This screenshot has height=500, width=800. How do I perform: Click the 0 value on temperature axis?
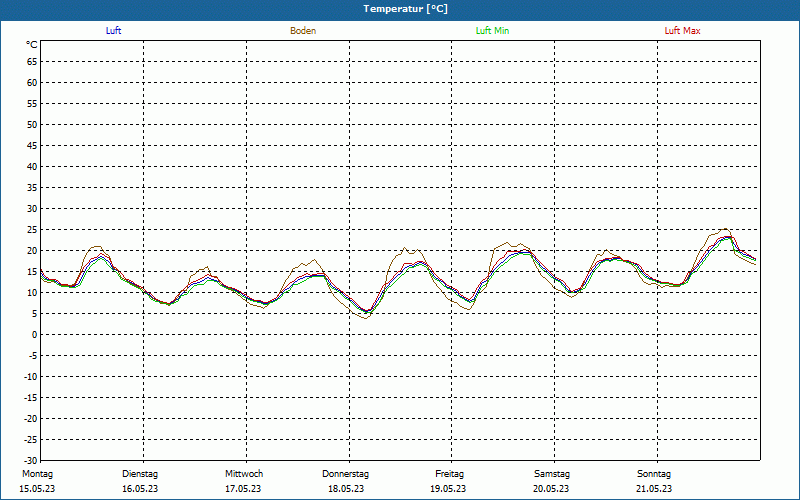(35, 335)
